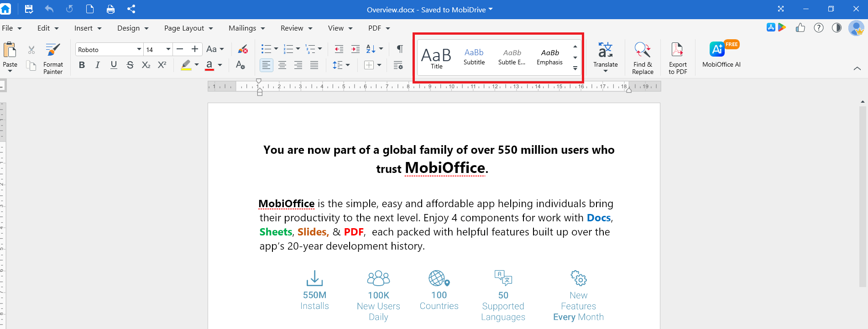Apply the Title style

pyautogui.click(x=436, y=58)
